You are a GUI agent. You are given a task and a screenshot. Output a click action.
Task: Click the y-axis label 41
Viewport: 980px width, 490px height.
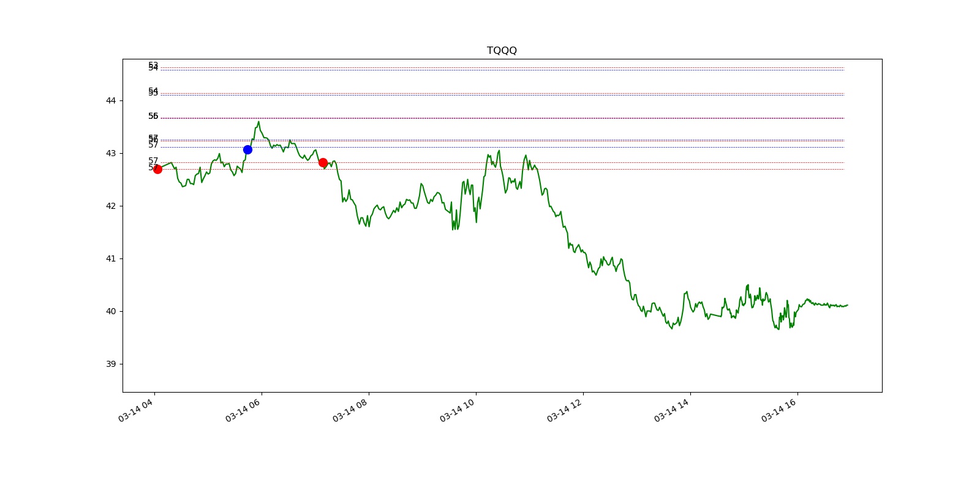[x=111, y=258]
